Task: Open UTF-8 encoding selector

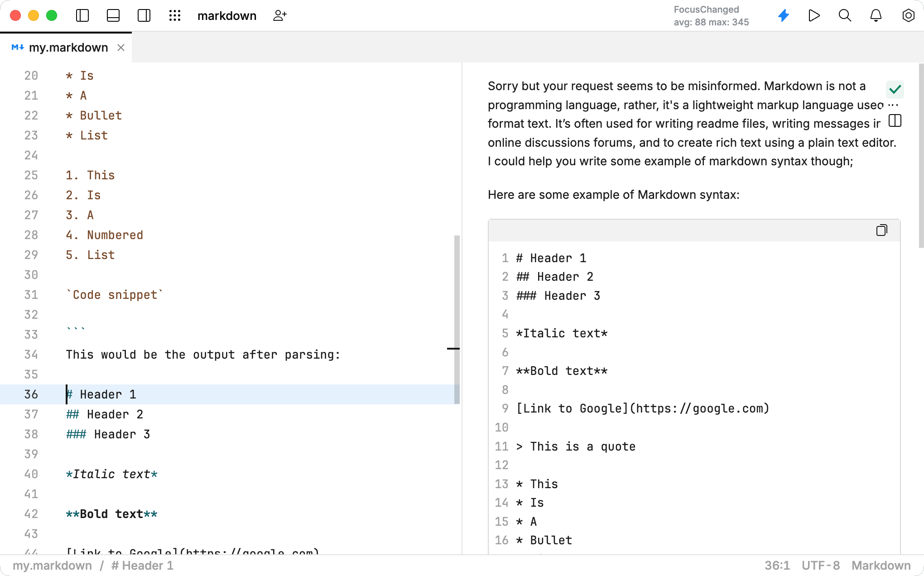Action: coord(820,566)
